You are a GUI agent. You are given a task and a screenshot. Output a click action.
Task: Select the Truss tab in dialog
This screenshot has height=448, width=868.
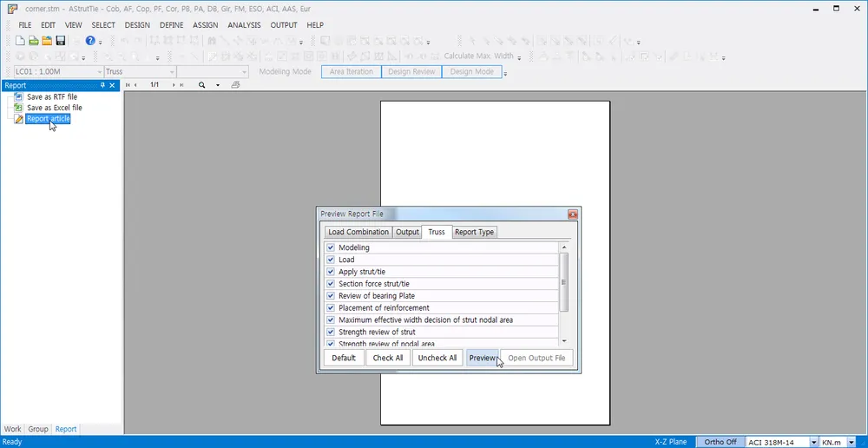click(437, 232)
